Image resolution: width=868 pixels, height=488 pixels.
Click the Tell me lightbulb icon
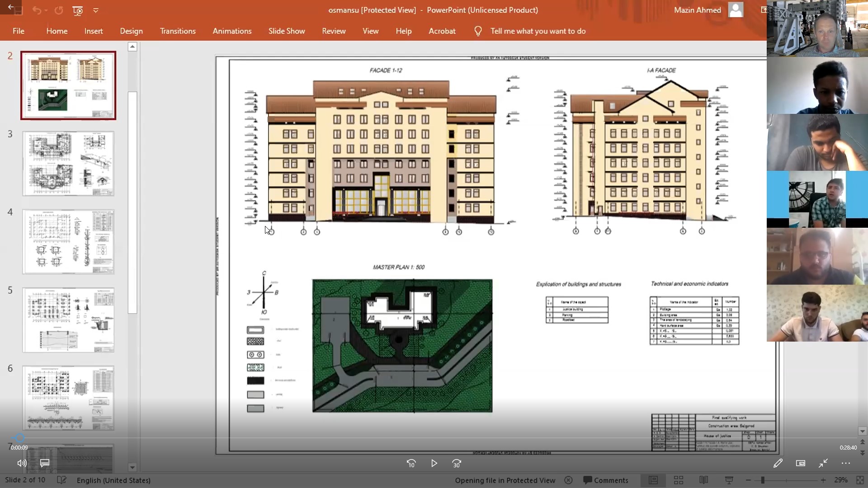click(x=478, y=31)
